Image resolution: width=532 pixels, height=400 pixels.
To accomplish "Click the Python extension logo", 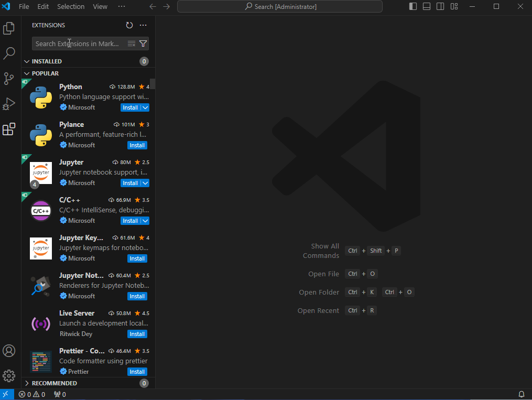I will click(x=41, y=98).
